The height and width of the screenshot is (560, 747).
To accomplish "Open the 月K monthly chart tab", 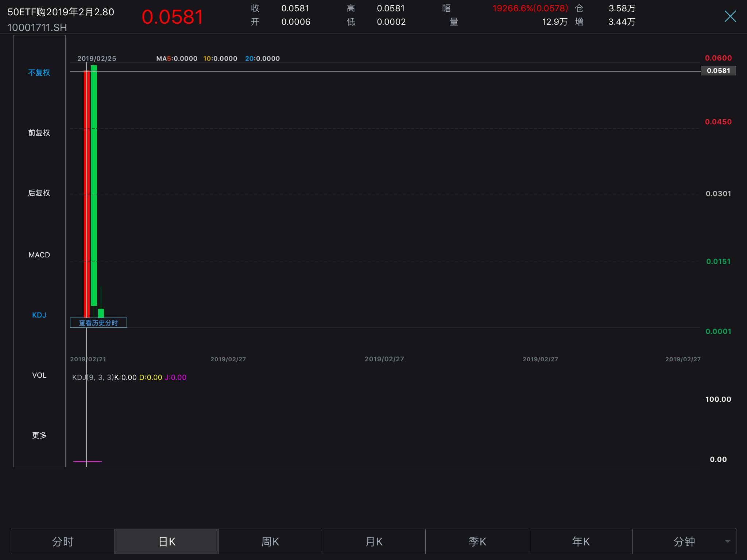I will (x=374, y=541).
